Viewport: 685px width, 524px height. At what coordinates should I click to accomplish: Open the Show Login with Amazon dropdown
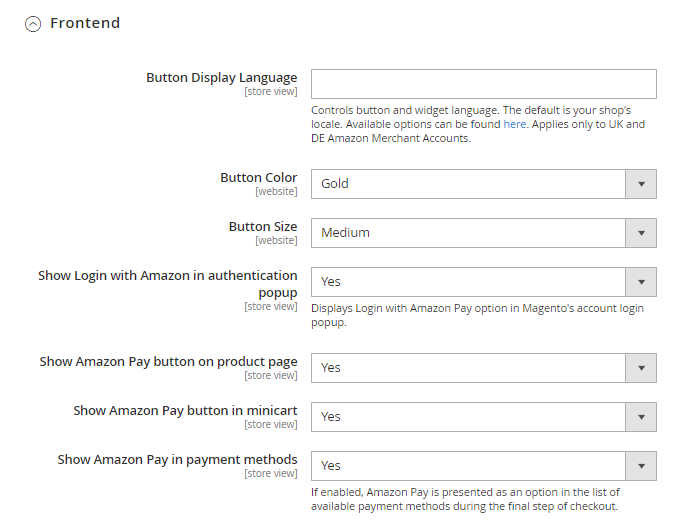pyautogui.click(x=468, y=282)
